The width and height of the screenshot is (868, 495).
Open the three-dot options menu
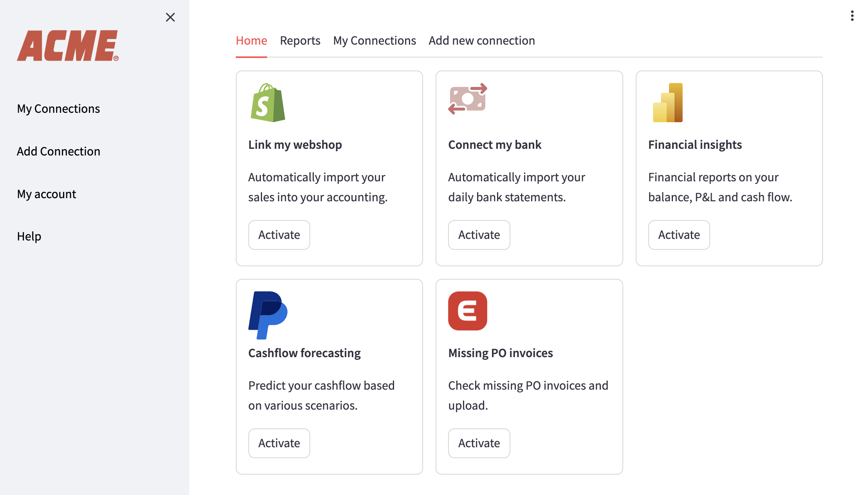852,16
